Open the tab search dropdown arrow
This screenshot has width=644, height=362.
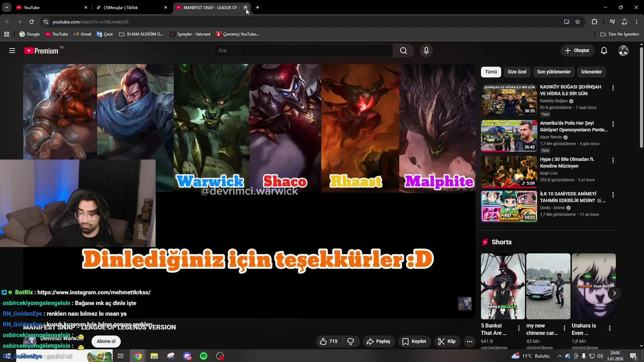pyautogui.click(x=7, y=8)
